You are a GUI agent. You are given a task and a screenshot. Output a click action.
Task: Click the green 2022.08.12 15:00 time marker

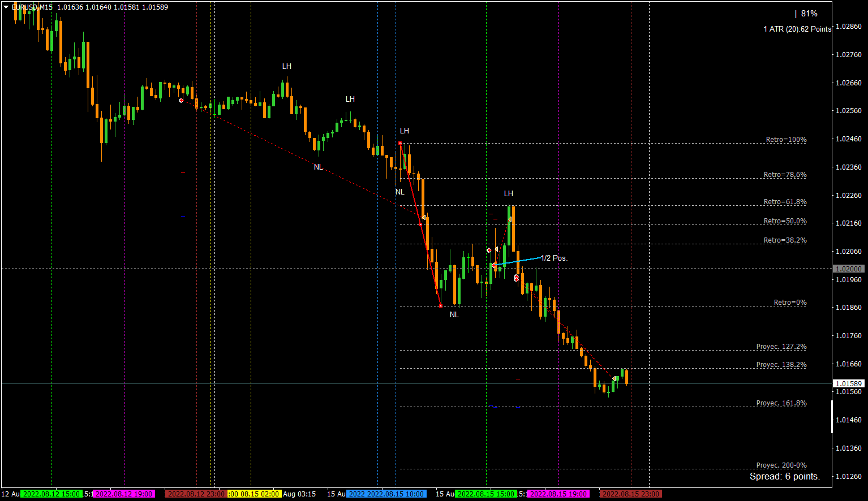coord(51,494)
